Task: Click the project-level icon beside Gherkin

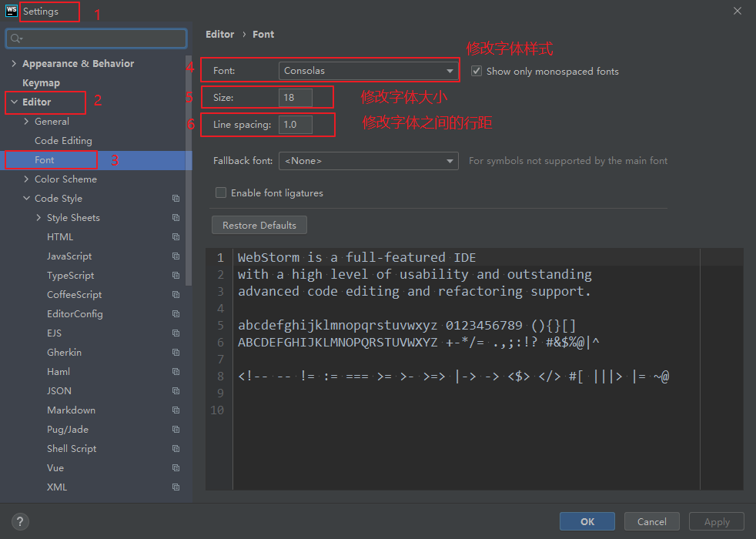Action: tap(176, 353)
